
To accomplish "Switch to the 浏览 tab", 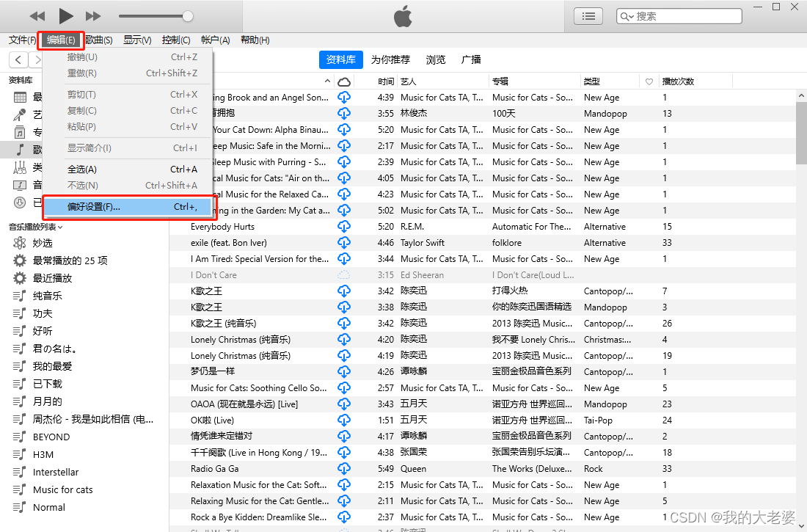I will tap(435, 59).
